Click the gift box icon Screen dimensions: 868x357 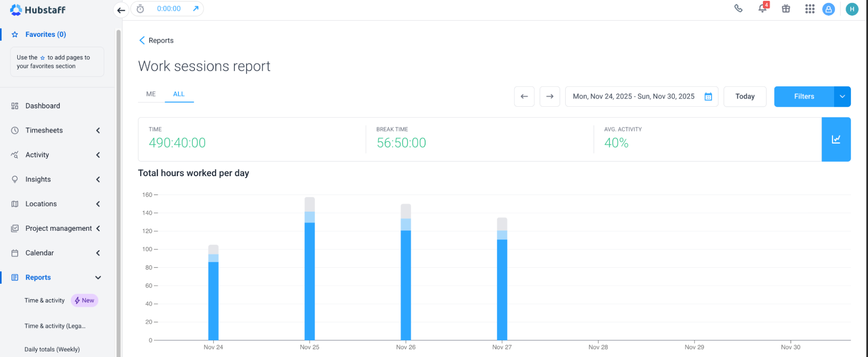786,9
